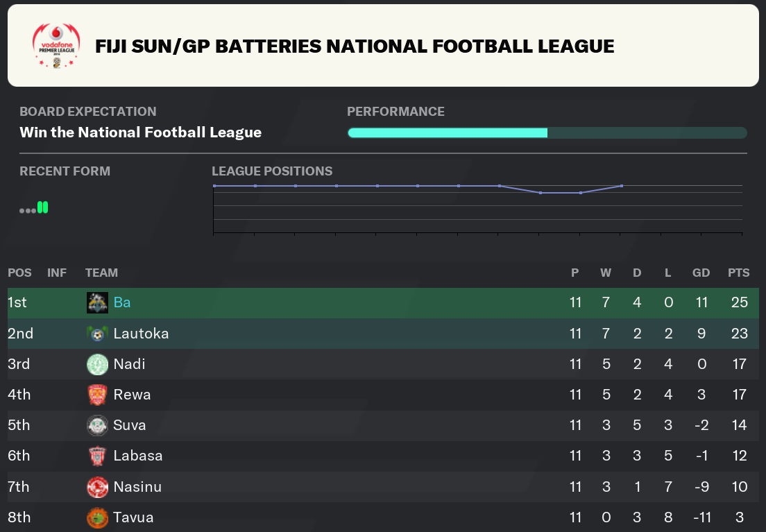766x532 pixels.
Task: Click the League Positions line chart
Action: [x=478, y=209]
